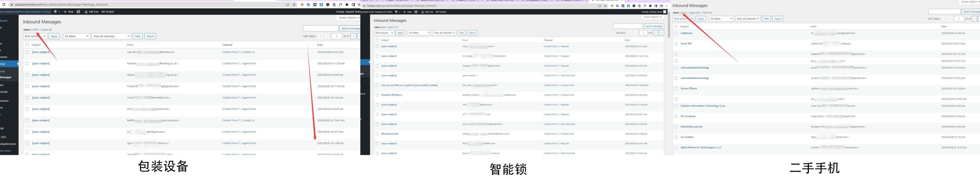The height and width of the screenshot is (179, 980).
Task: Select all messages in the ilockey inbox
Action: tap(377, 40)
